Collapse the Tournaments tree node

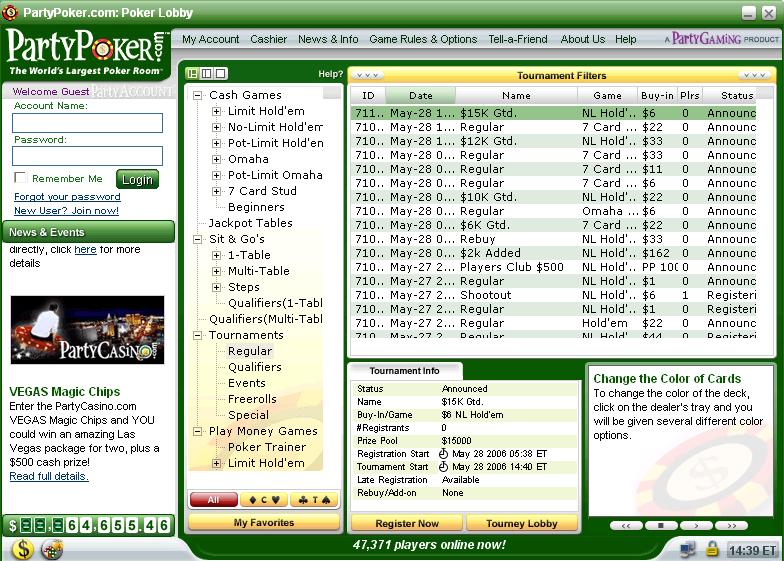198,335
